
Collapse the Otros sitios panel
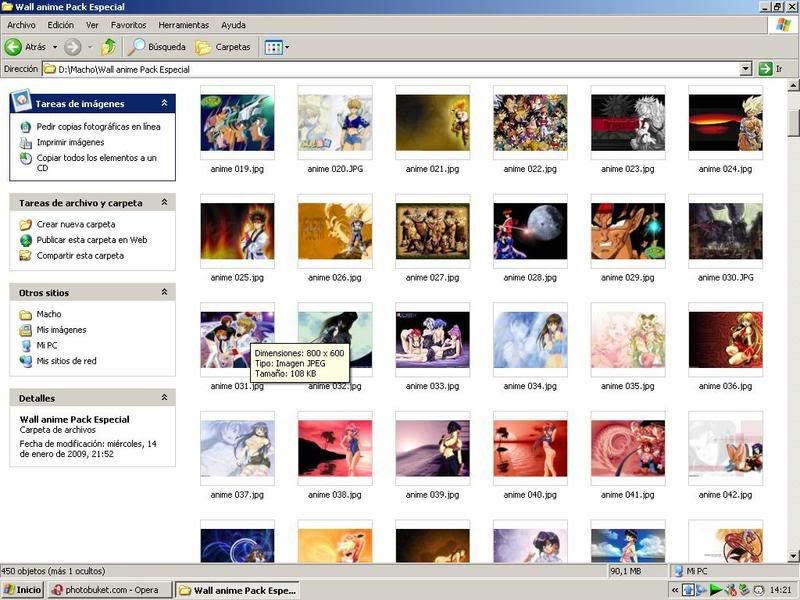coord(164,292)
